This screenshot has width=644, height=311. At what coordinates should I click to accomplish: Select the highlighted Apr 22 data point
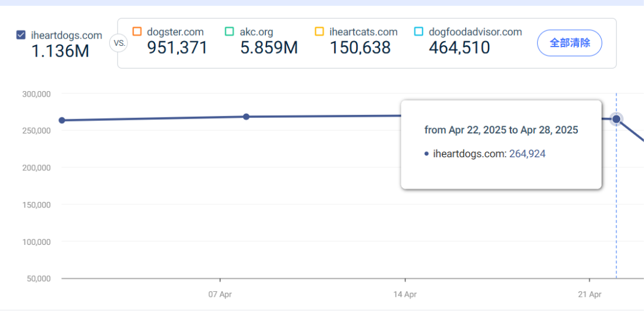coord(616,119)
